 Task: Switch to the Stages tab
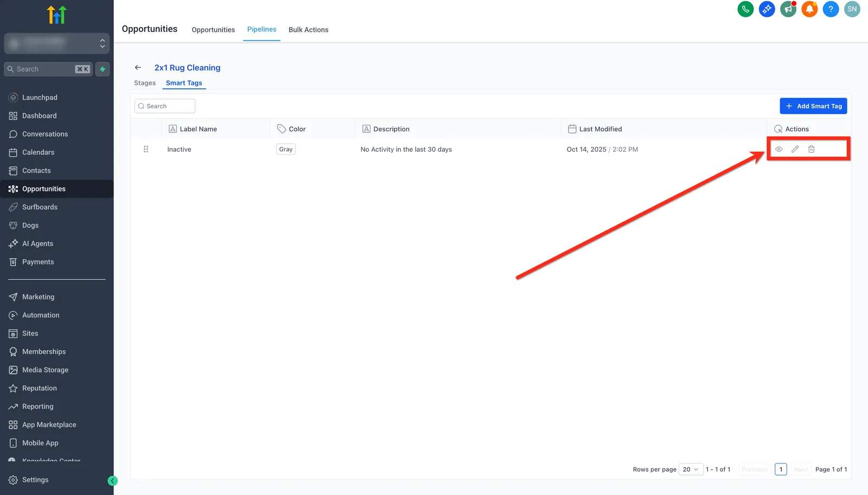pyautogui.click(x=145, y=83)
